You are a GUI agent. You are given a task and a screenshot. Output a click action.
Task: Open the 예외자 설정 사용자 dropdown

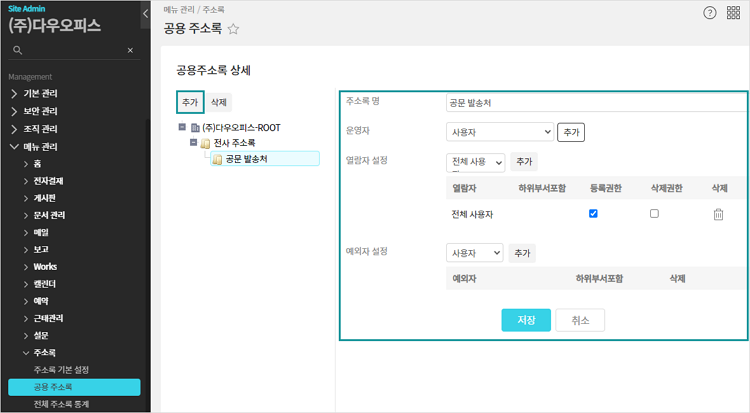pyautogui.click(x=474, y=254)
